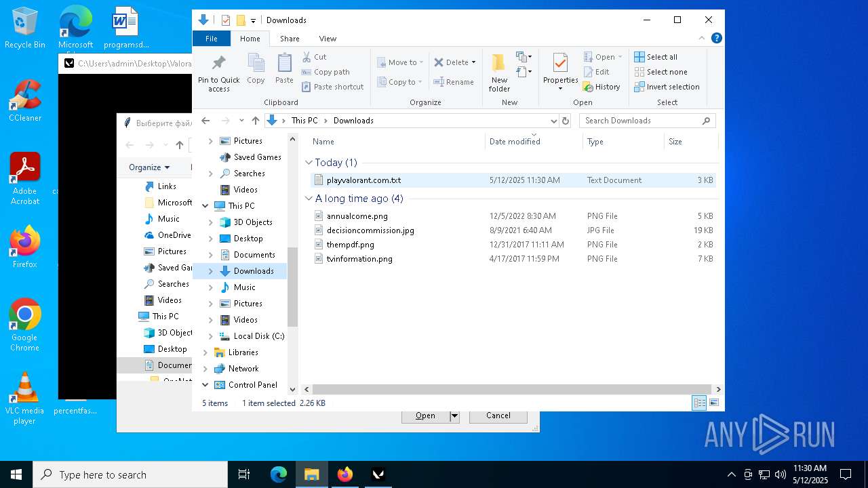Click the Search Downloads field
The height and width of the screenshot is (488, 868).
(x=647, y=121)
